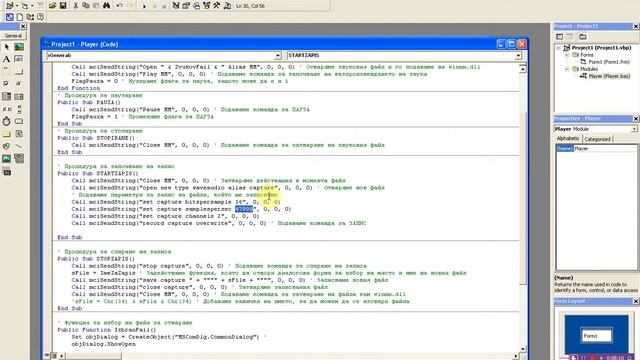Select the ListBox control in toolbox
This screenshot has height=360, width=640.
[19, 96]
